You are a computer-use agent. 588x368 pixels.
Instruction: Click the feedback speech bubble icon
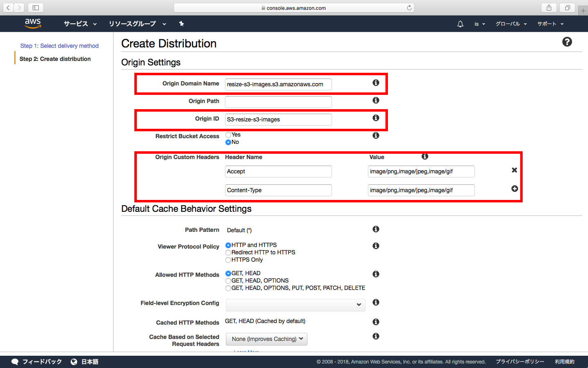pyautogui.click(x=15, y=361)
